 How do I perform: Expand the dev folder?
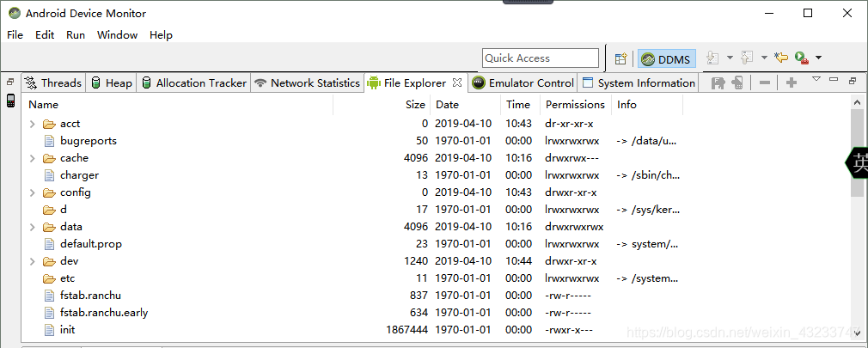tap(32, 261)
